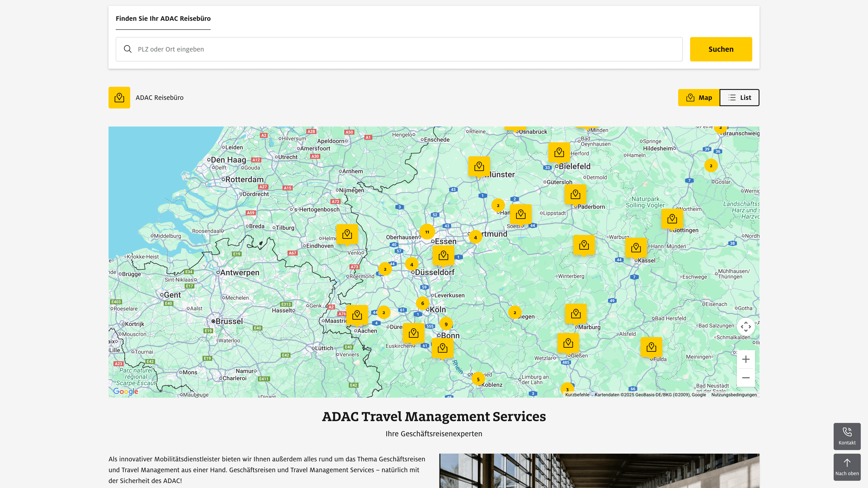
Task: Open the travel office marker near Göttingen
Action: pyautogui.click(x=672, y=219)
